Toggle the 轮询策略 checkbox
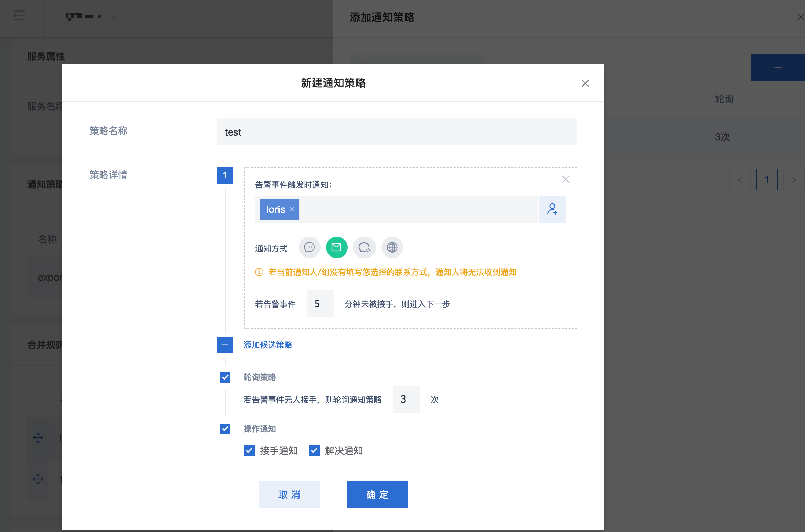The height and width of the screenshot is (532, 805). tap(225, 377)
